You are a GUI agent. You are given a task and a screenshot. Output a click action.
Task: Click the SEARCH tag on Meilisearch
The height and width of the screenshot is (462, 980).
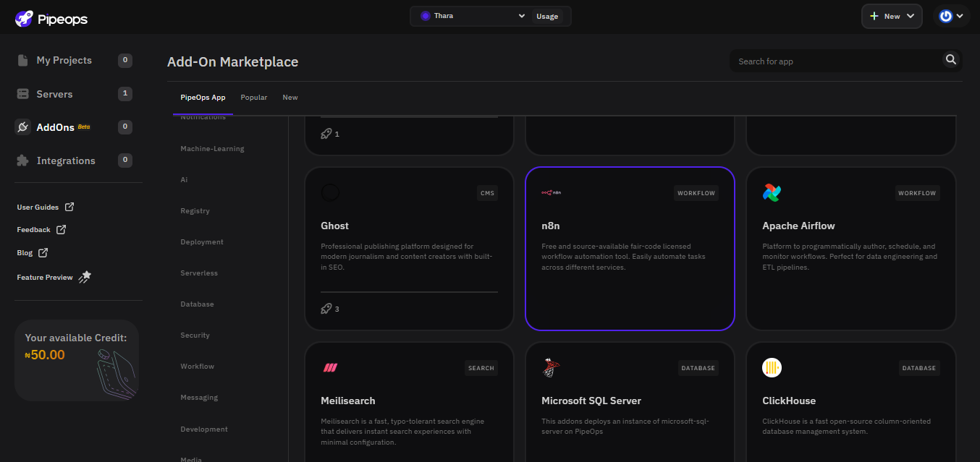tap(481, 368)
